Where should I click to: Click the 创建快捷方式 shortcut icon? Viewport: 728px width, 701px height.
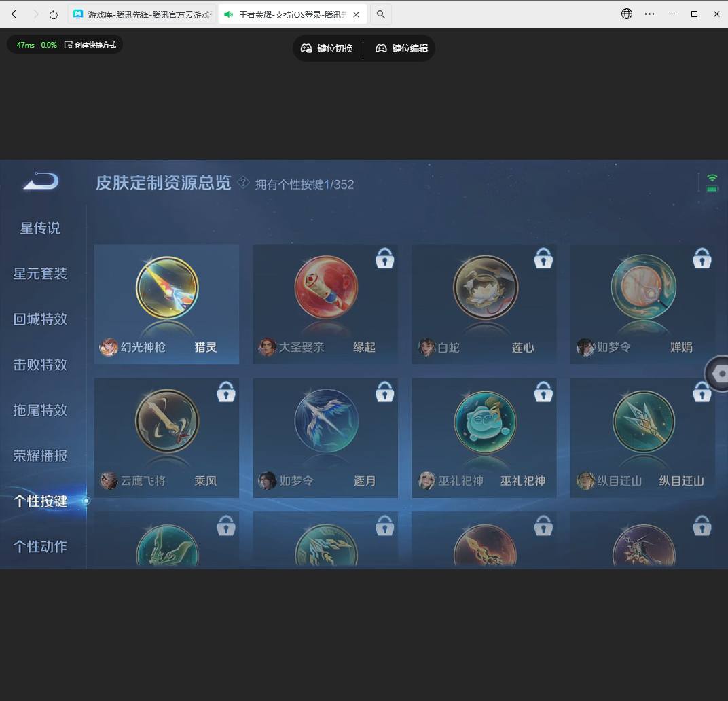[68, 43]
